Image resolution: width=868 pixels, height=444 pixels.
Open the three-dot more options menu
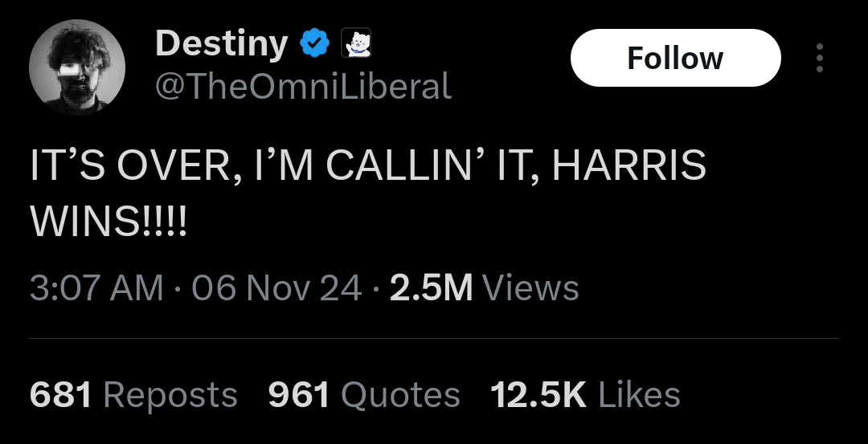tap(819, 58)
